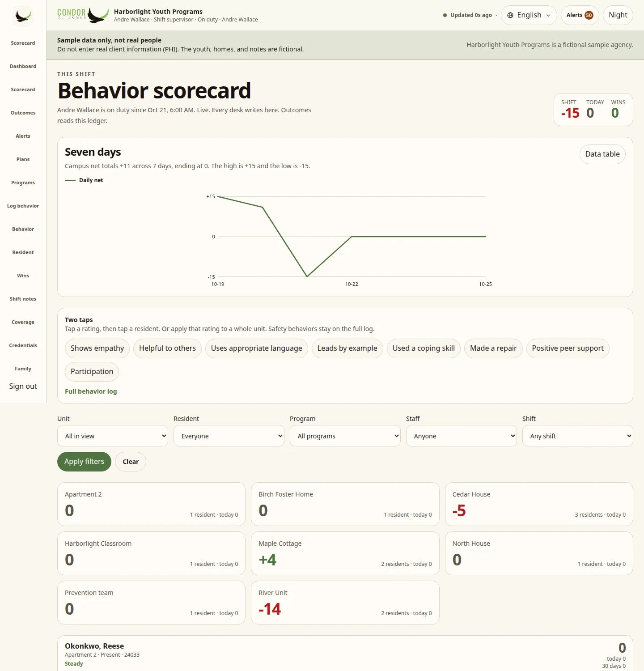Open Coverage from the sidebar
This screenshot has width=644, height=671.
click(x=23, y=322)
